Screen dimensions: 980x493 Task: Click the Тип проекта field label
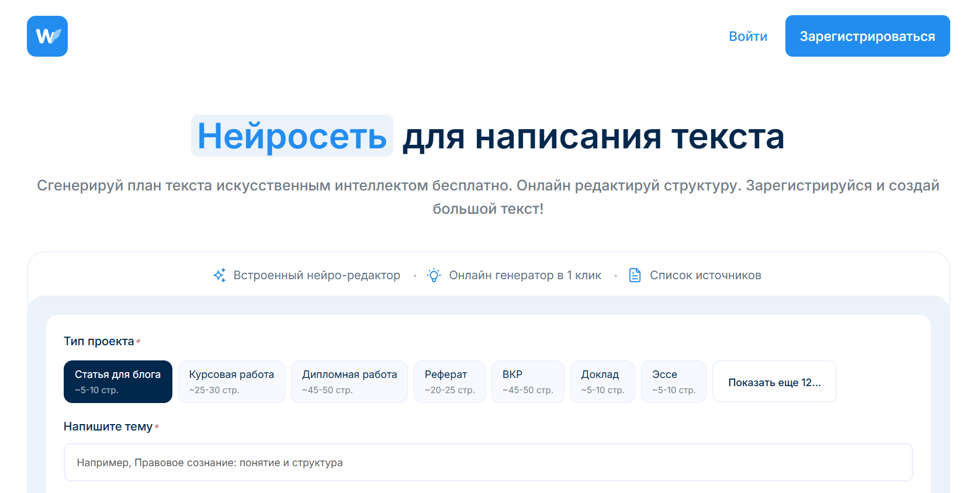point(99,341)
